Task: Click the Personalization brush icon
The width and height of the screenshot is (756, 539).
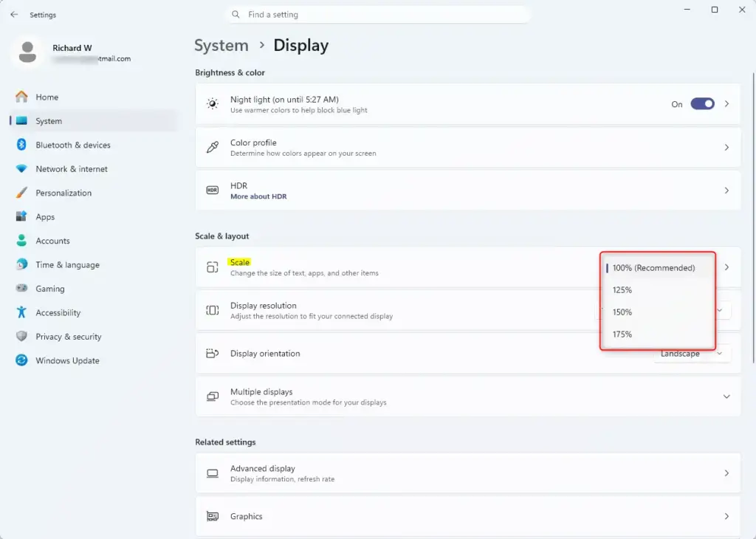Action: 21,193
